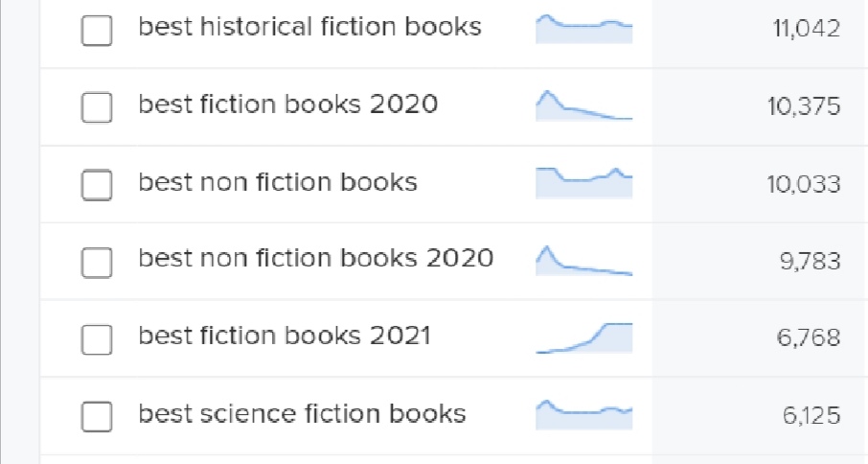View trend chart for best fiction books 2020
Screen dimensions: 868x464
point(584,105)
